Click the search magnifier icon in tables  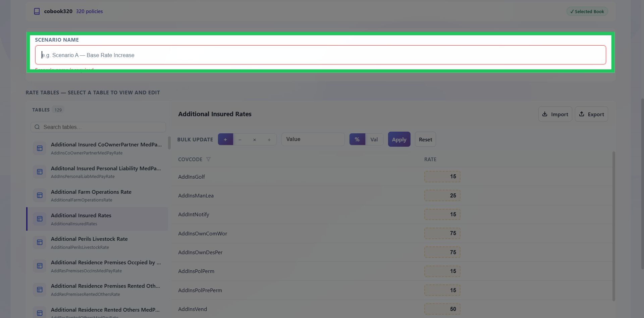click(x=37, y=127)
